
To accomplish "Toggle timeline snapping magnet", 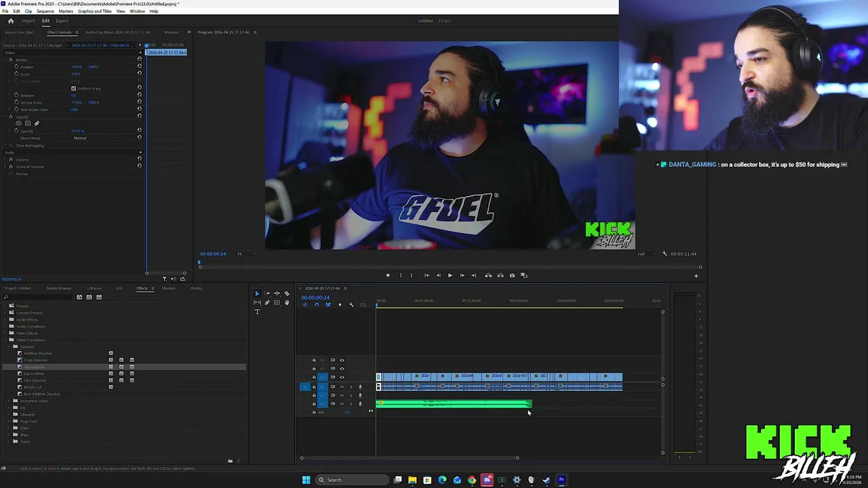I will pos(316,304).
